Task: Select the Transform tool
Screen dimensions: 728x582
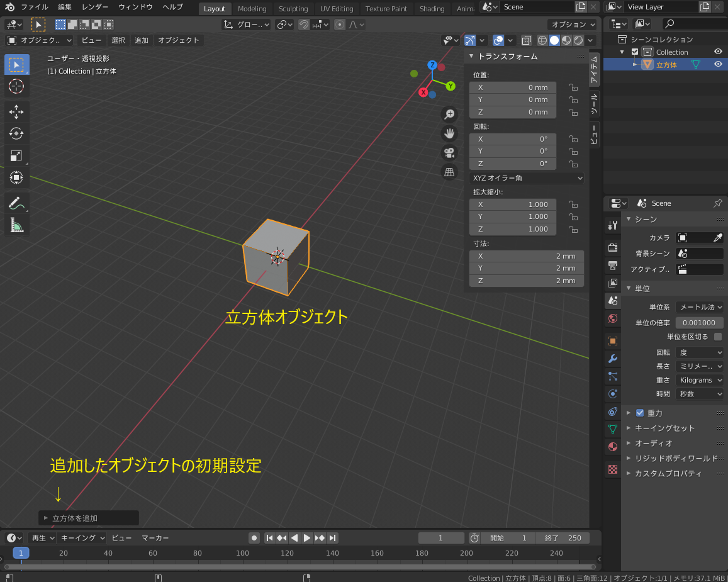Action: click(x=17, y=177)
